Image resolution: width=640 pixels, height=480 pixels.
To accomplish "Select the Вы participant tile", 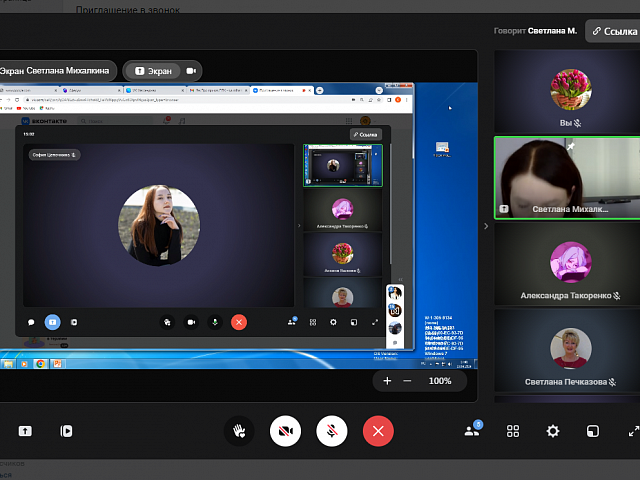I will [567, 91].
